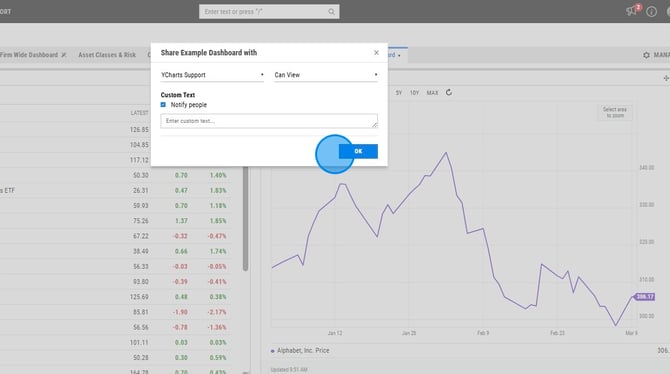Click the Select area to zoom box
This screenshot has width=670, height=374.
(x=615, y=112)
